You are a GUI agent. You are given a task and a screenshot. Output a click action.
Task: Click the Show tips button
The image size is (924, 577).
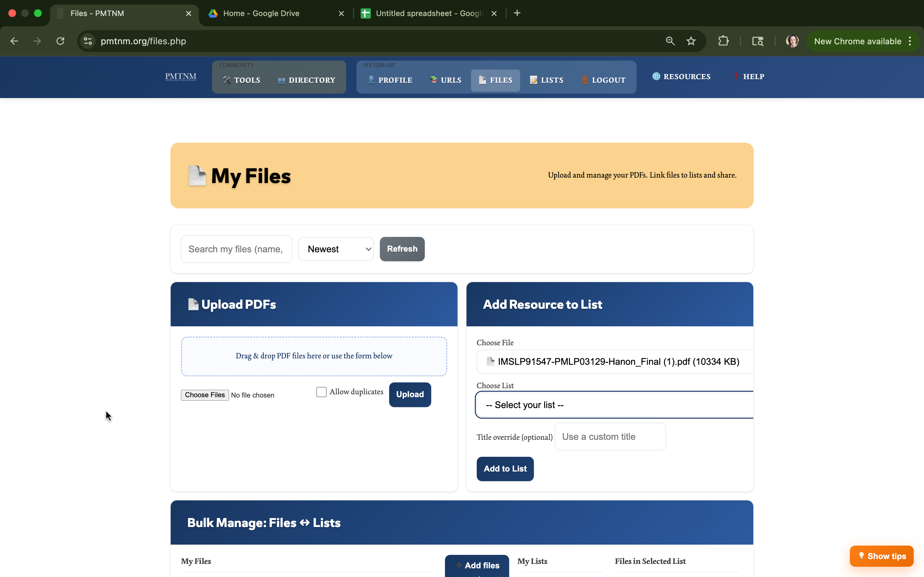(x=881, y=556)
